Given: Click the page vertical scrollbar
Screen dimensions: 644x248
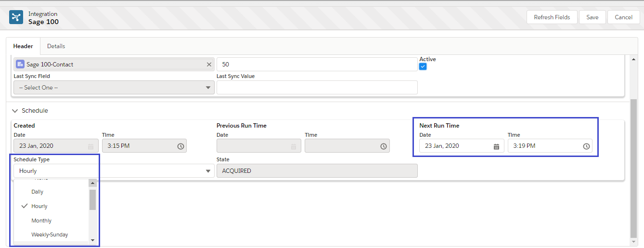Looking at the screenshot, I should coord(634,169).
